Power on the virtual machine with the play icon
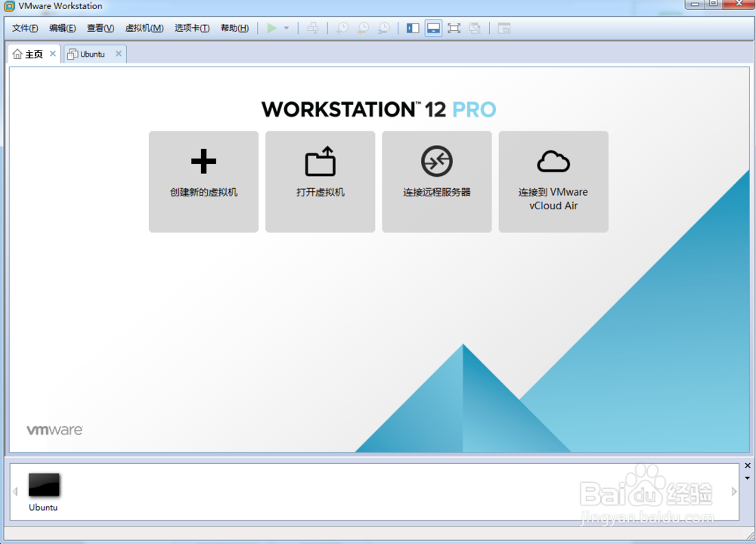This screenshot has width=756, height=544. point(271,28)
